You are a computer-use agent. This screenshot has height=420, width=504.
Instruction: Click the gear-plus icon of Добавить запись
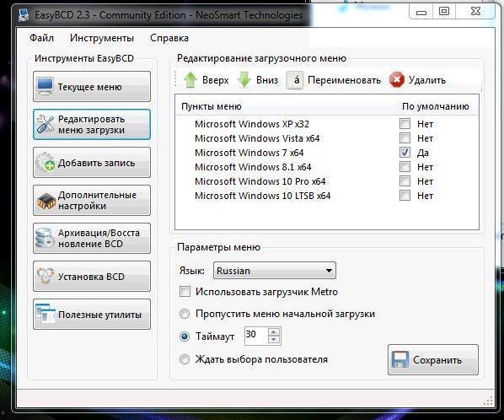pos(45,163)
